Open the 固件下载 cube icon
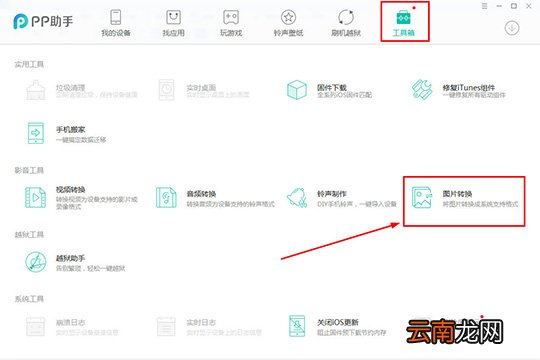 click(297, 90)
